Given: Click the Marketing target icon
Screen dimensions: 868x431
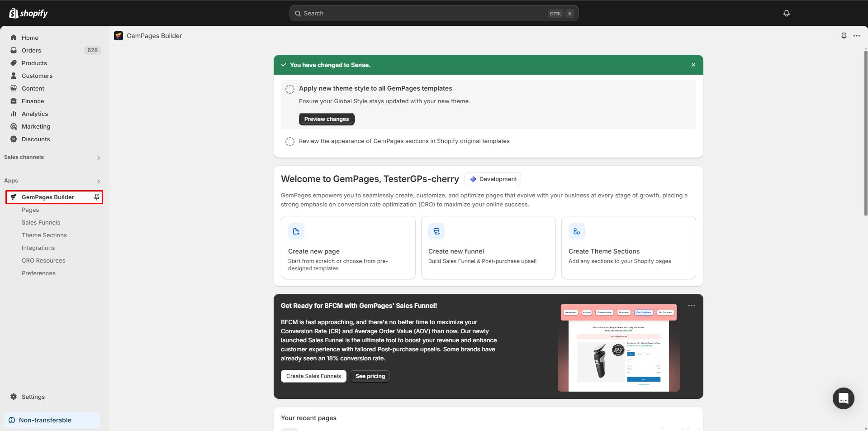Looking at the screenshot, I should coord(14,126).
